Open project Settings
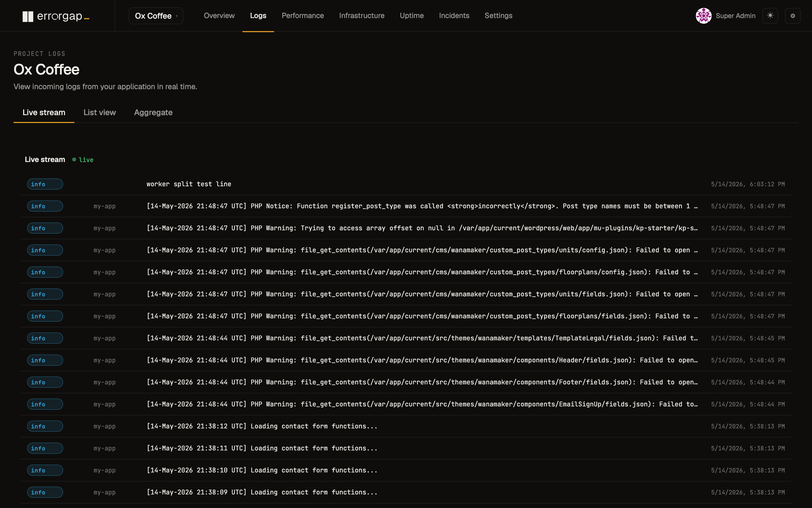The image size is (812, 508). click(498, 16)
